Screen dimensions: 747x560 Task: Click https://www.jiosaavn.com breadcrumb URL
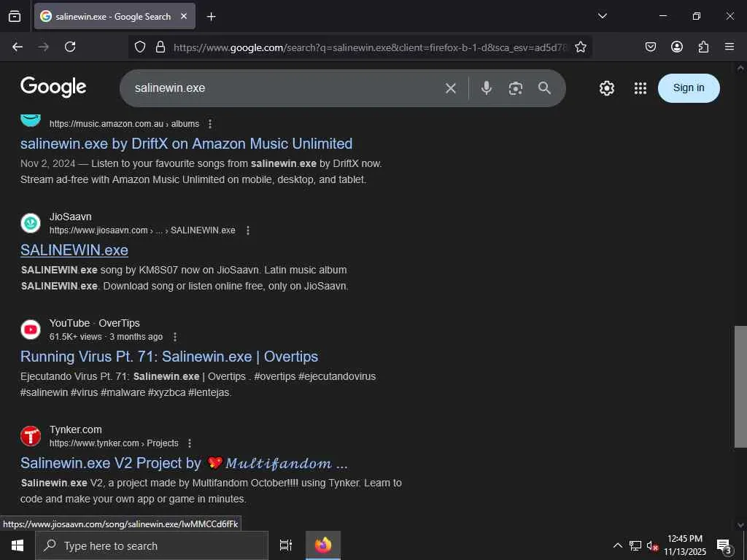click(x=142, y=230)
